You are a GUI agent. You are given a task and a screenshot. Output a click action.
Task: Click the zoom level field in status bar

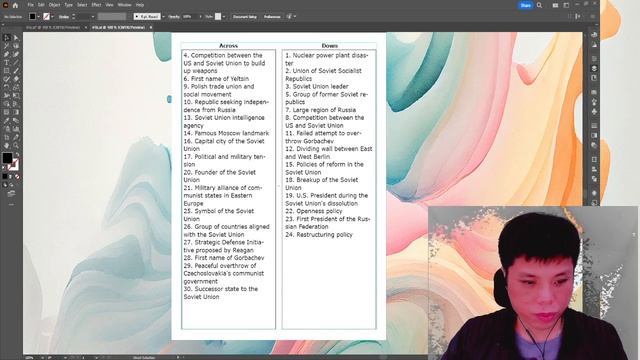[29, 358]
